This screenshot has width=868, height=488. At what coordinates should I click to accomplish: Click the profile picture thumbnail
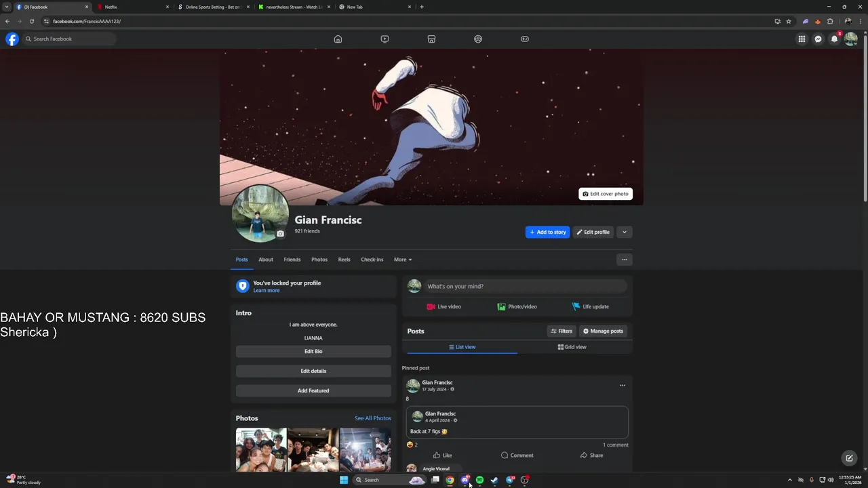(x=260, y=213)
